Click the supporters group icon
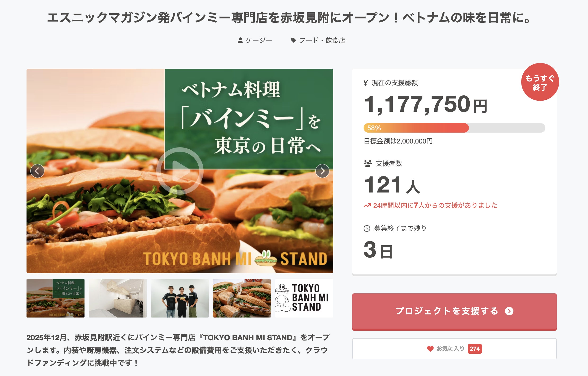 (x=367, y=163)
